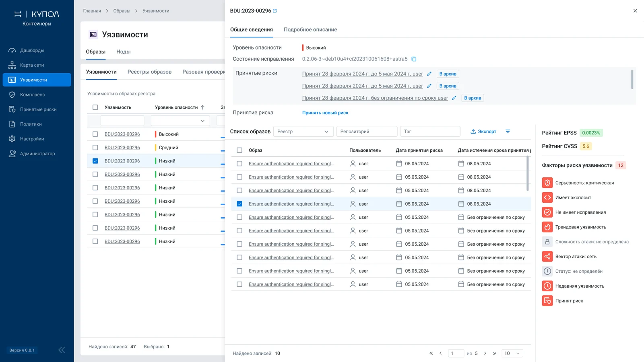644x362 pixels.
Task: Click Принять новый риск link
Action: pos(325,113)
